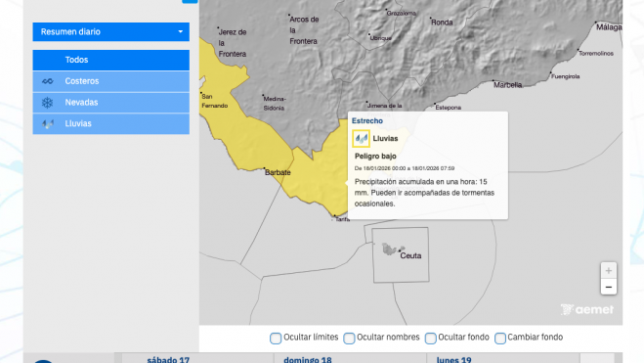Switch to the sábado 17 tab
The height and width of the screenshot is (363, 644).
168,360
